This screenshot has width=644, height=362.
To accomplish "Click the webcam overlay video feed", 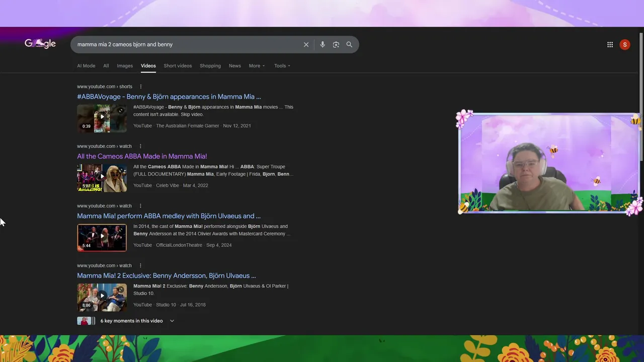I will 548,163.
